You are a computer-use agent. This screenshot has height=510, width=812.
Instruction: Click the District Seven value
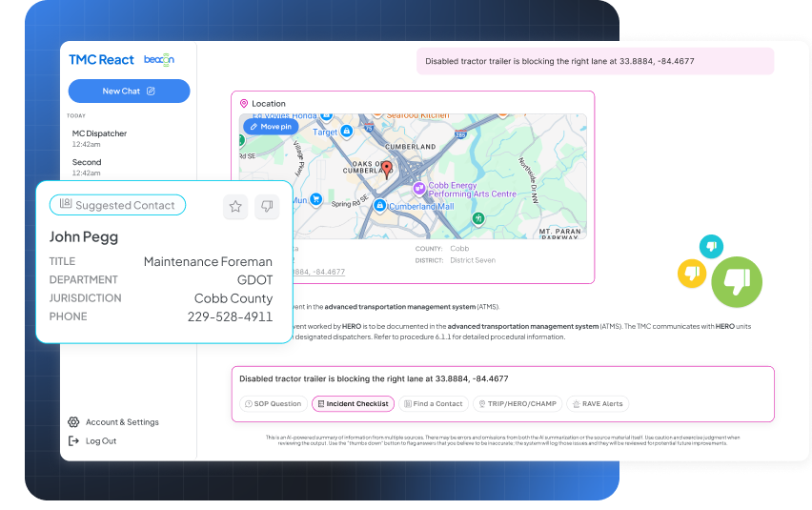(x=473, y=260)
